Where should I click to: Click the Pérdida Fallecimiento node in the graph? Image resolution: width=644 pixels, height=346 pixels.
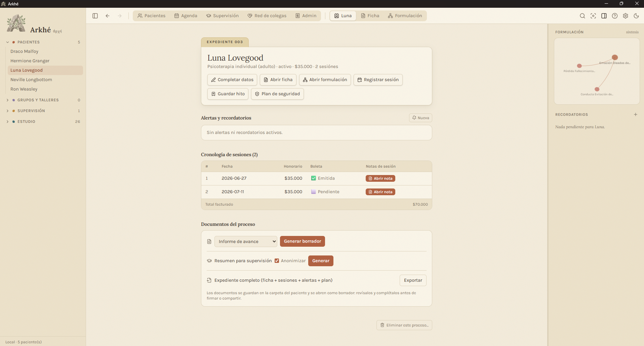579,66
